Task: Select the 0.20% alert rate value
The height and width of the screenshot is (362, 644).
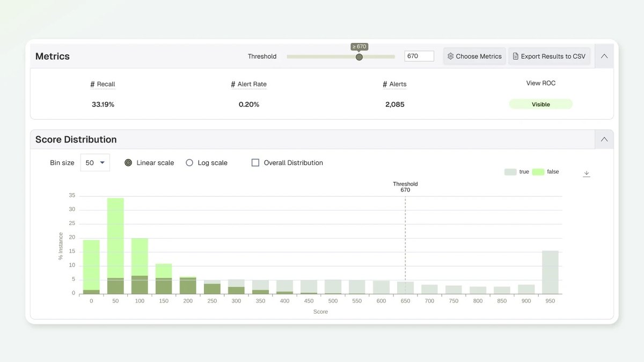Action: coord(249,105)
